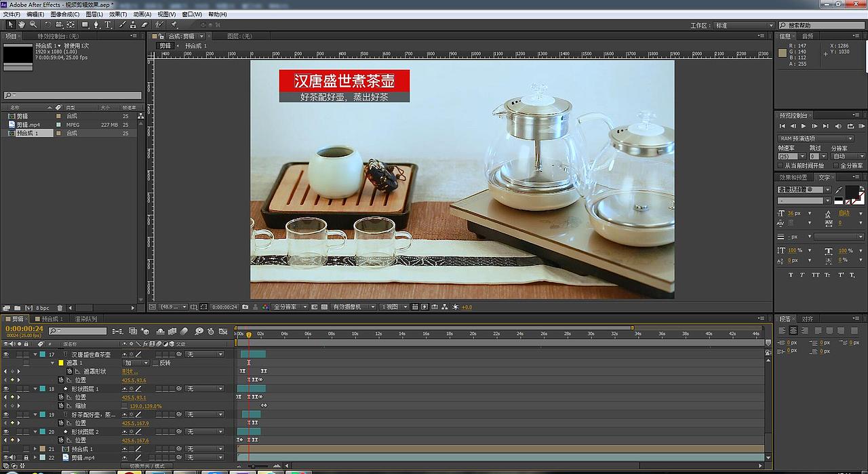
Task: Open the 效果(T) menu
Action: (x=118, y=14)
